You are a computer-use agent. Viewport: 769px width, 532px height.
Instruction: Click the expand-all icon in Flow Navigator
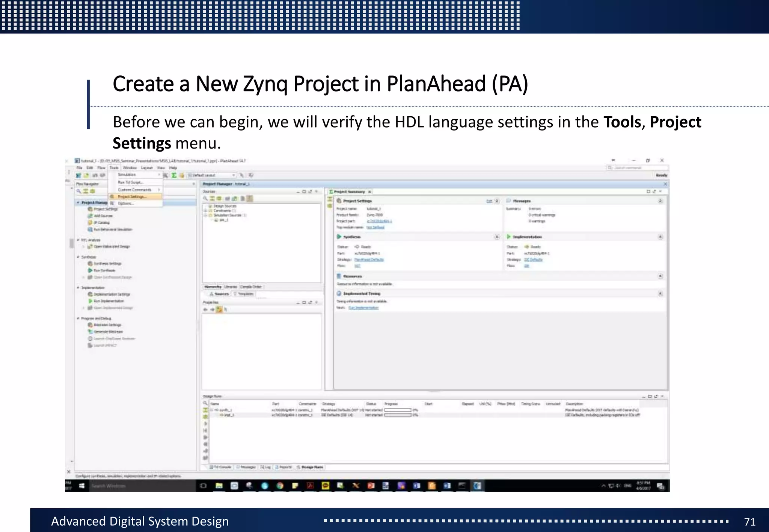(92, 191)
